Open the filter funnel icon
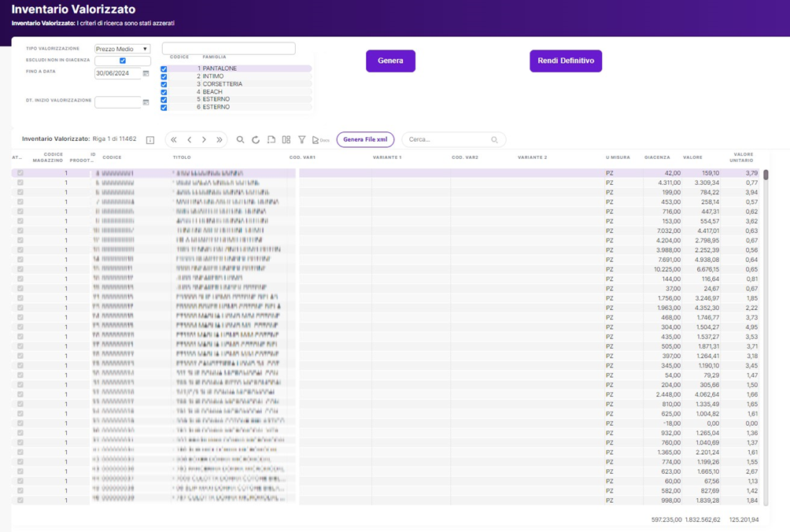The height and width of the screenshot is (532, 790). (x=301, y=140)
